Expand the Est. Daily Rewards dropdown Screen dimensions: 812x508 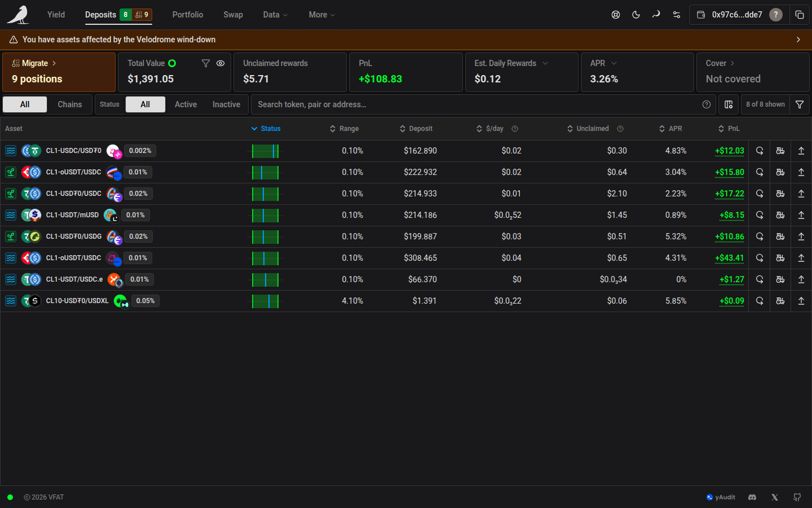click(545, 63)
